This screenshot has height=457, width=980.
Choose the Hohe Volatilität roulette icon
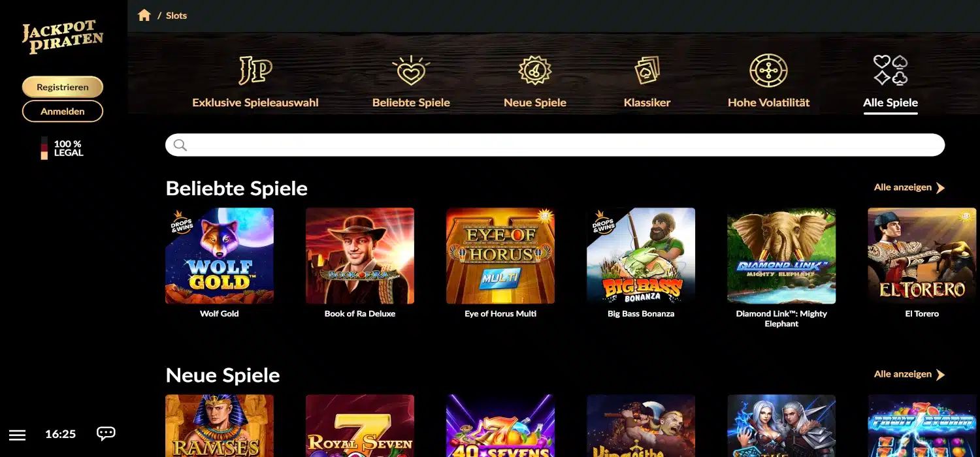click(768, 71)
